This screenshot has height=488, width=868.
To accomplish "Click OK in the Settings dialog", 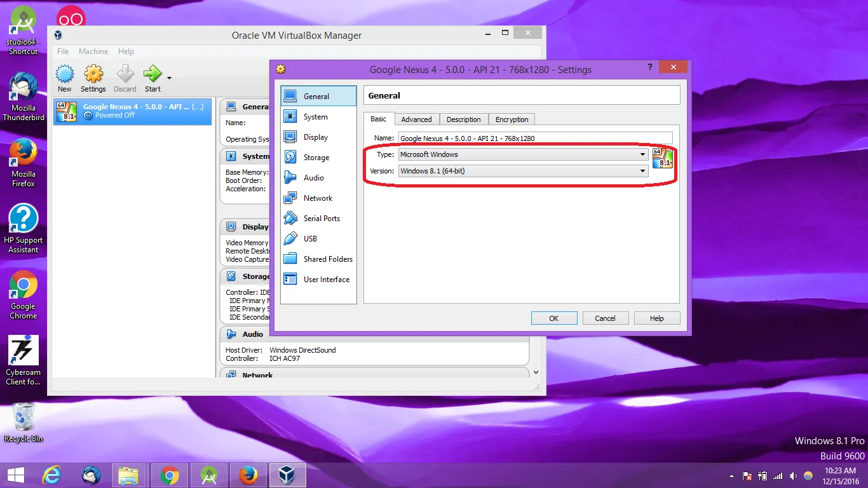I will [554, 318].
